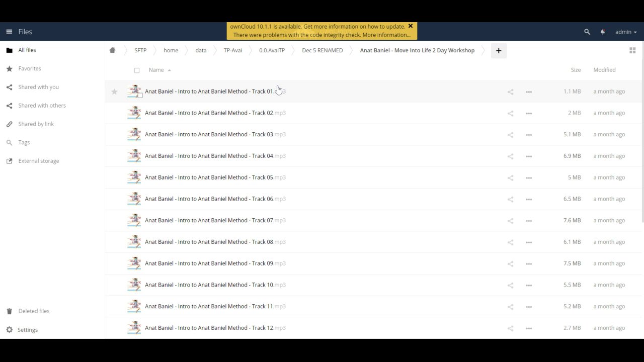Image resolution: width=644 pixels, height=362 pixels.
Task: Share icon for Track 09
Action: (x=510, y=263)
